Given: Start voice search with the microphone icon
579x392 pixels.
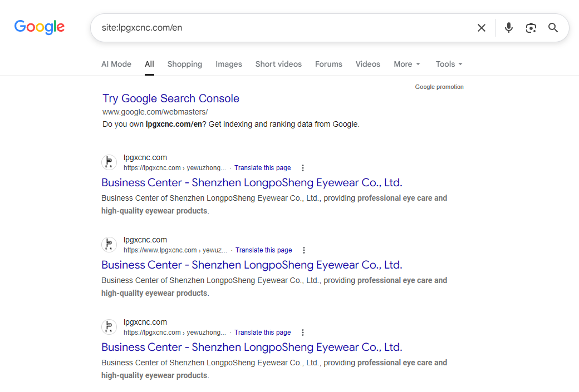Looking at the screenshot, I should click(x=508, y=28).
